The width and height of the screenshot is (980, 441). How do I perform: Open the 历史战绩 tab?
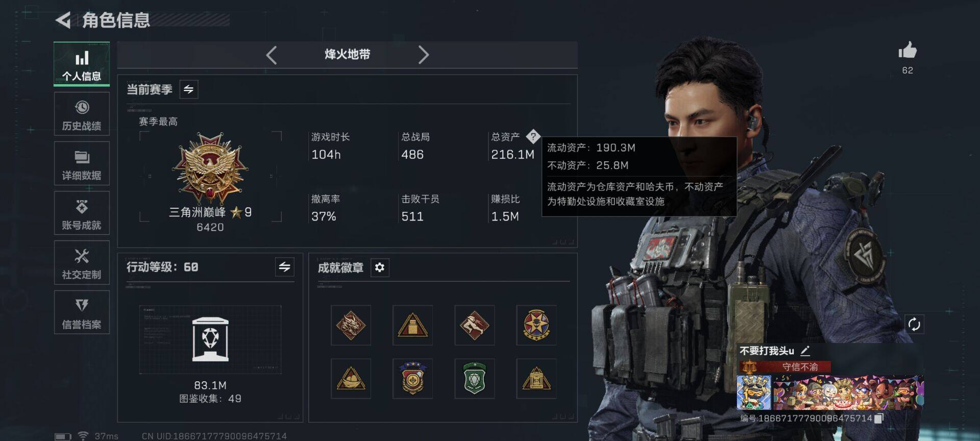tap(82, 114)
